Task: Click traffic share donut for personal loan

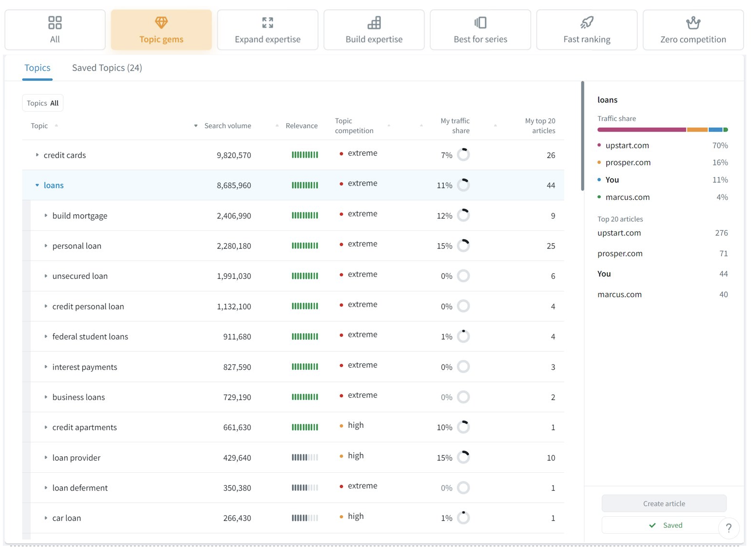Action: (463, 246)
